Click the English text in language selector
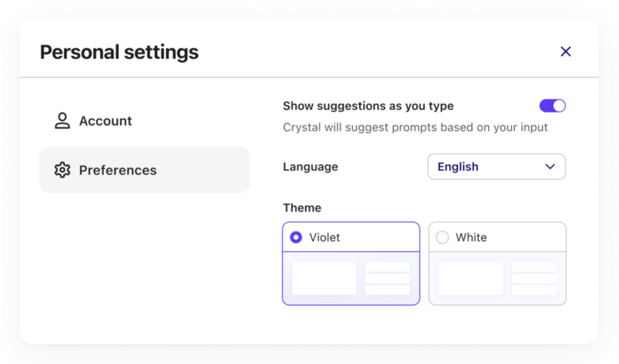 point(458,167)
